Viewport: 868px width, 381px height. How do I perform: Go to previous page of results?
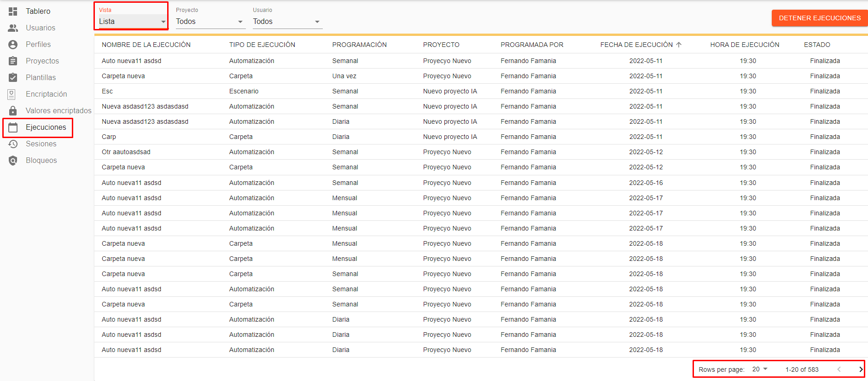(839, 369)
